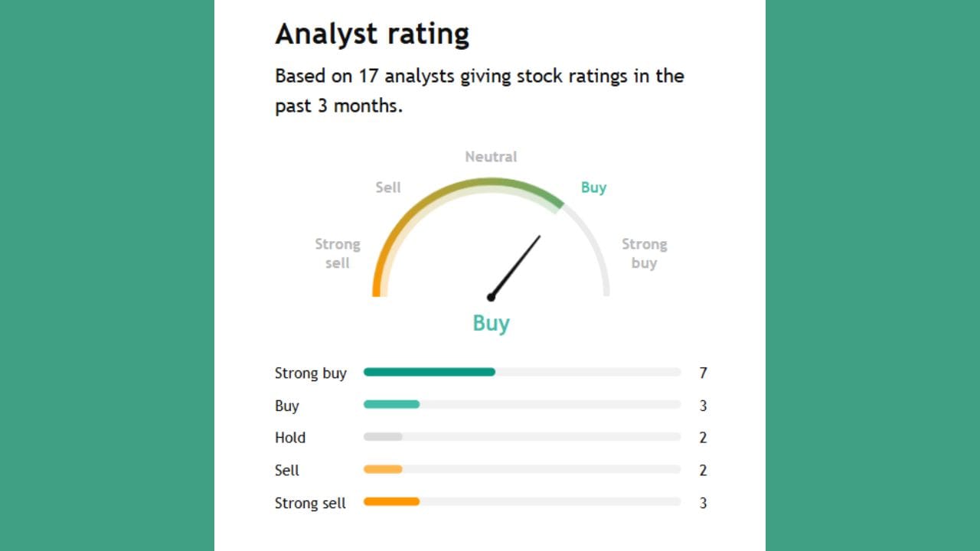This screenshot has width=980, height=551.
Task: Click the green Buy label beside gauge arc
Action: click(593, 187)
